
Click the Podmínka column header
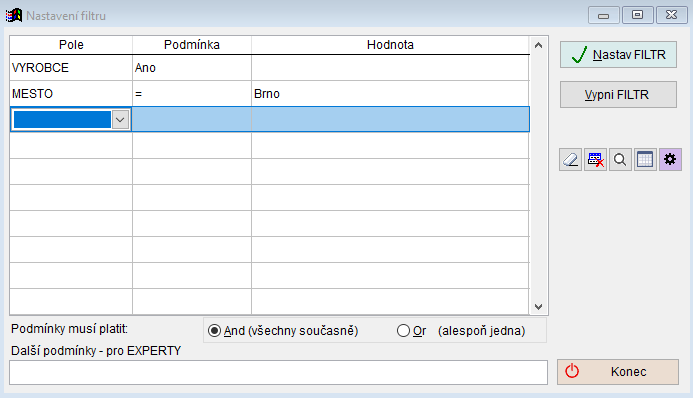point(192,45)
